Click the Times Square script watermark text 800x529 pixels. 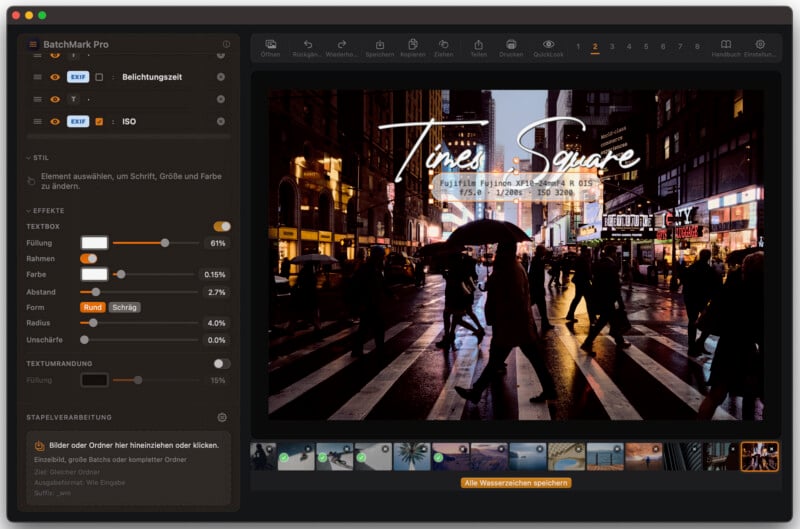(x=509, y=148)
